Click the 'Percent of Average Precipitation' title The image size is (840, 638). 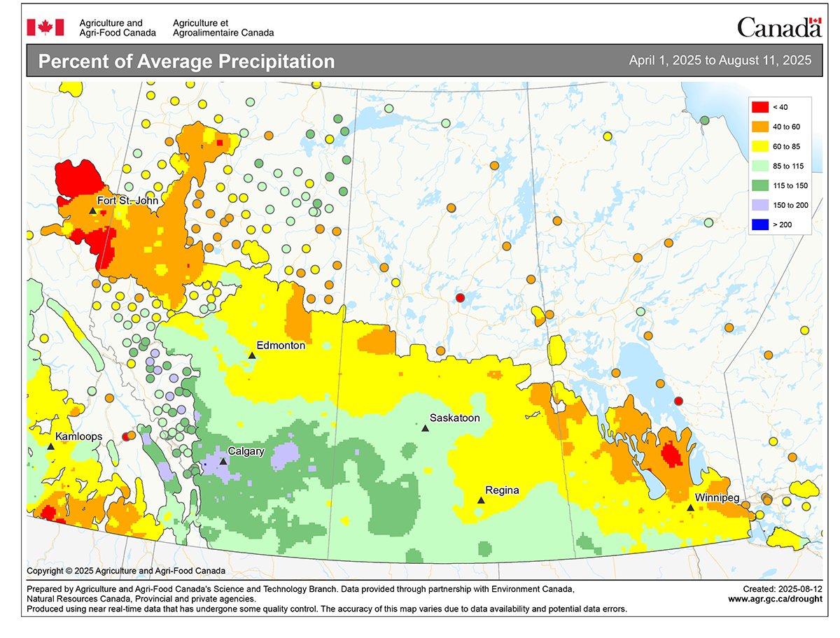click(x=186, y=62)
